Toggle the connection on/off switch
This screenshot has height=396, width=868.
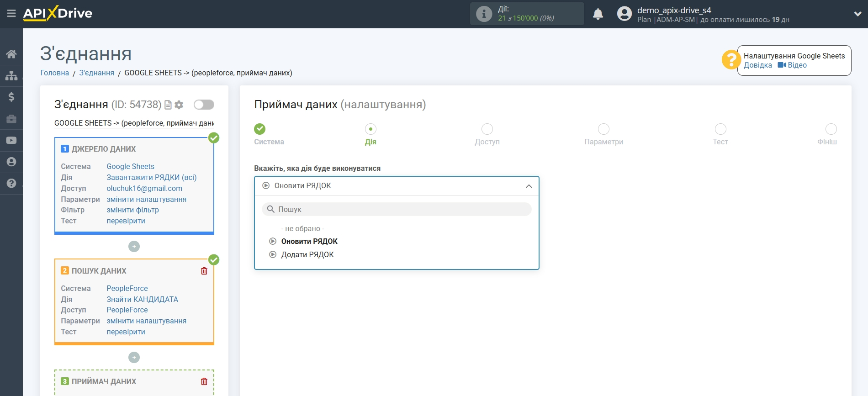(204, 105)
